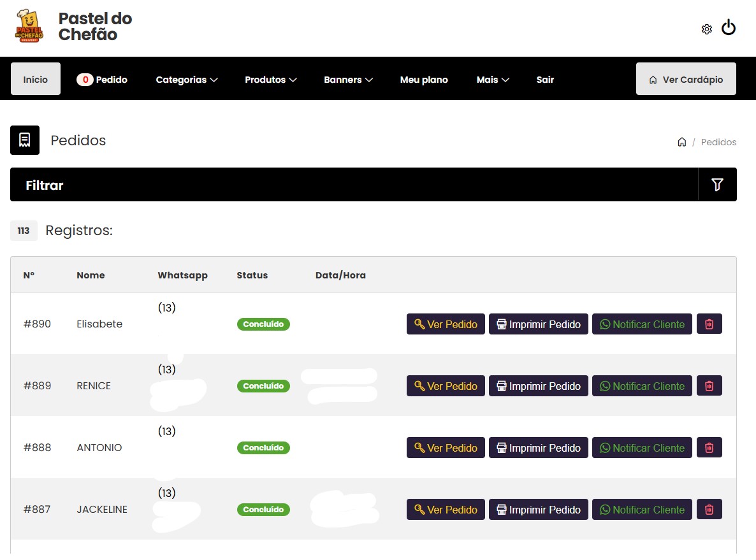Delete order #889 with its trash icon

click(709, 385)
